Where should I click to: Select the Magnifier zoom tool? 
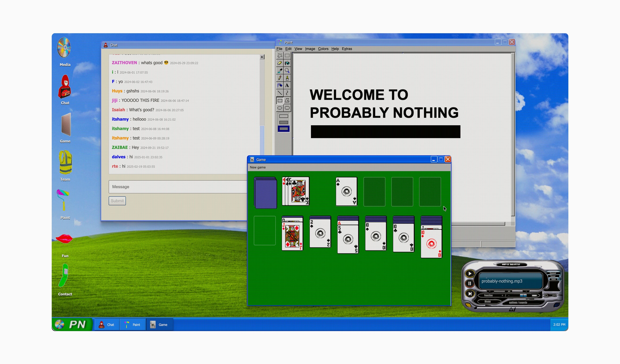click(x=287, y=71)
